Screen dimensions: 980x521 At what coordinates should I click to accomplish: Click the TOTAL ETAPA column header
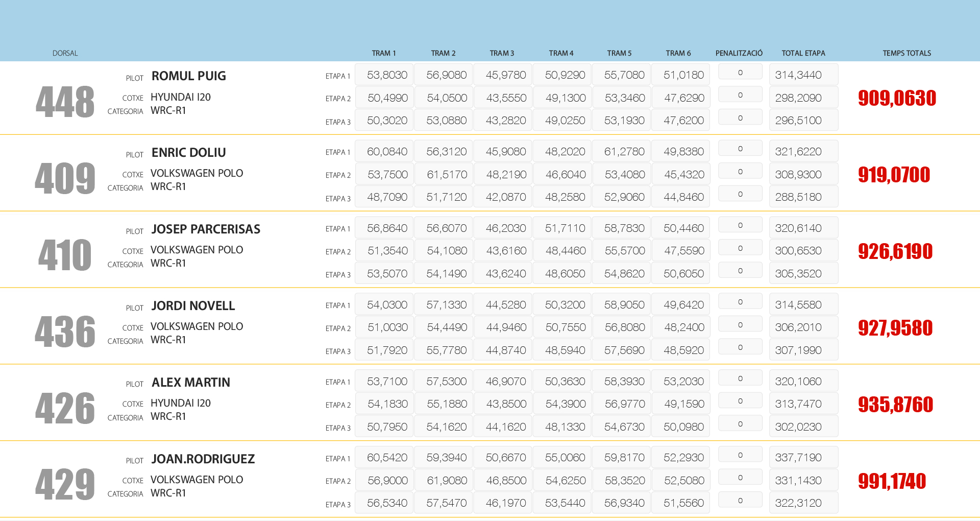coord(803,53)
